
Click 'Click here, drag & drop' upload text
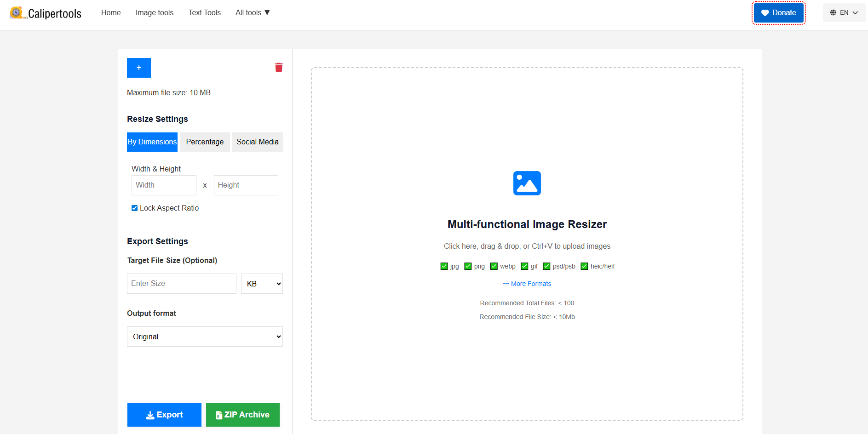coord(527,246)
